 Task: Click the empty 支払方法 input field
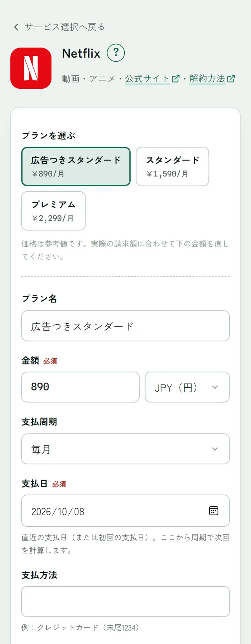coord(125,602)
